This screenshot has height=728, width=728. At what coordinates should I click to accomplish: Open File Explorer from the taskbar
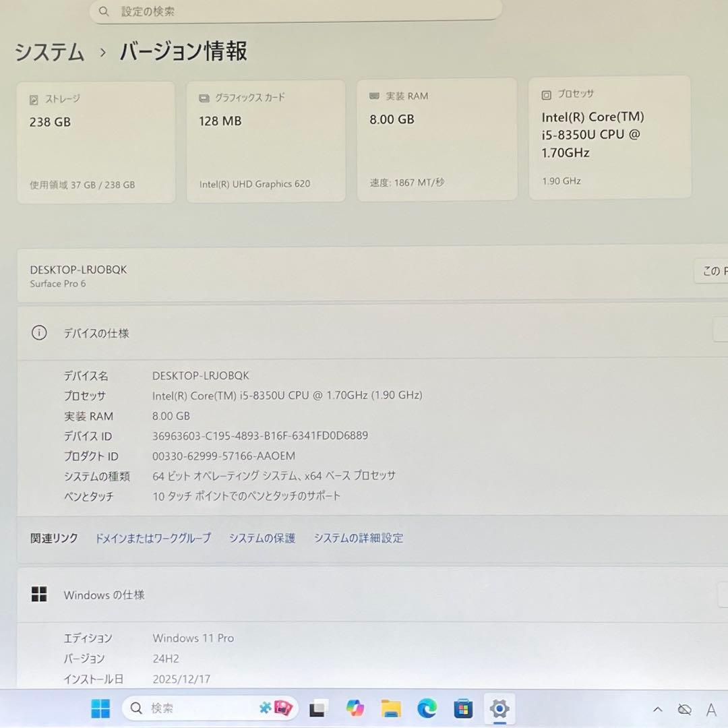(390, 708)
